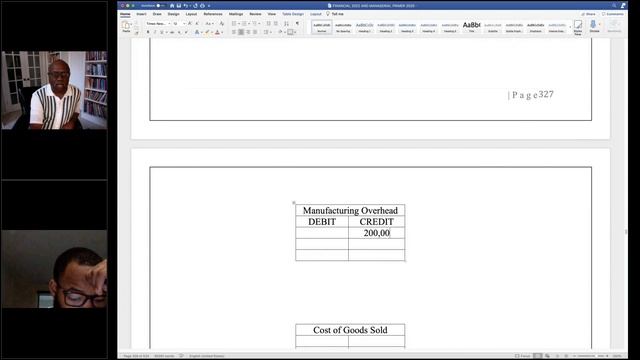
Task: Center the paragraph text
Action: [241, 32]
